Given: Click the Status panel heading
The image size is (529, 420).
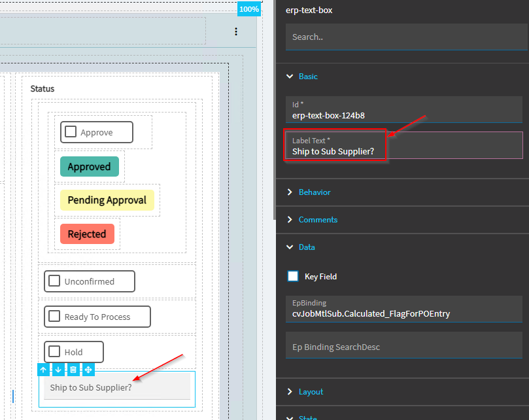Looking at the screenshot, I should [x=42, y=89].
